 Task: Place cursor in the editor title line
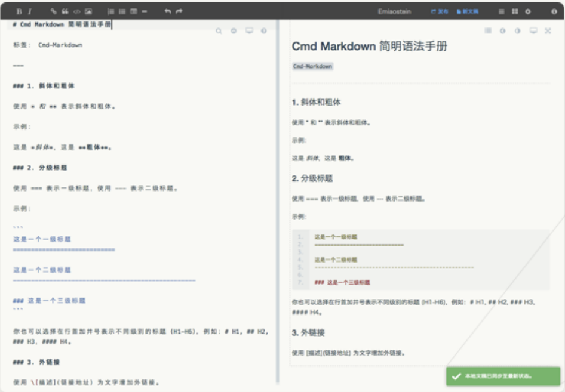tap(141, 24)
